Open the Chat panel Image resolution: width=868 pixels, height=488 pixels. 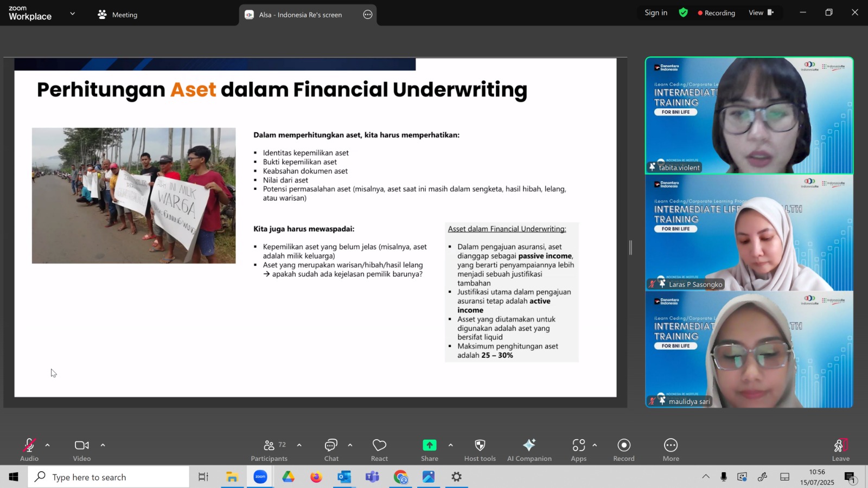tap(331, 450)
